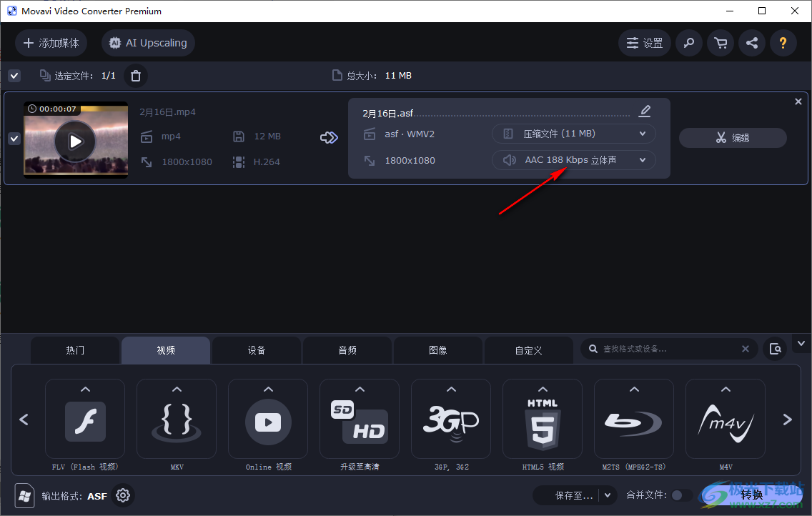Play the video thumbnail preview

75,141
